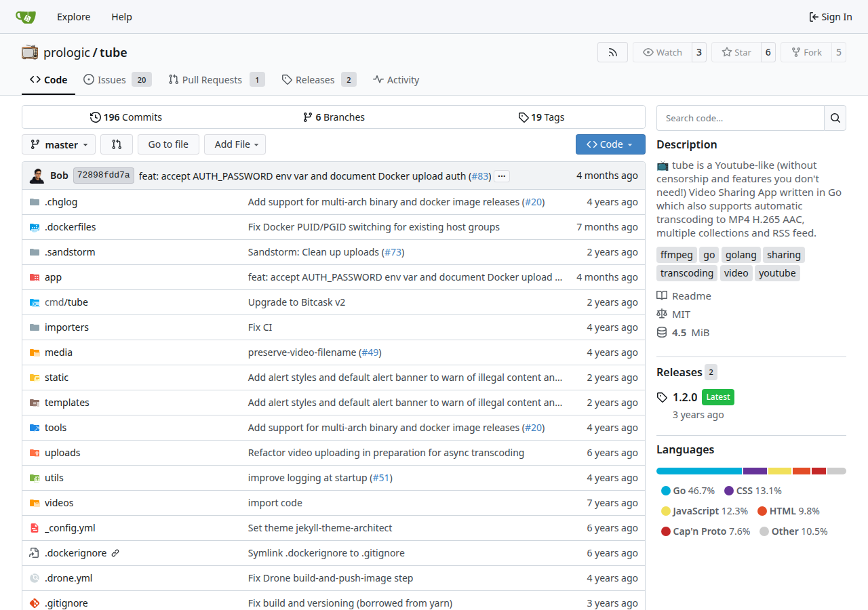
Task: Open the compare branches icon button
Action: tap(117, 144)
